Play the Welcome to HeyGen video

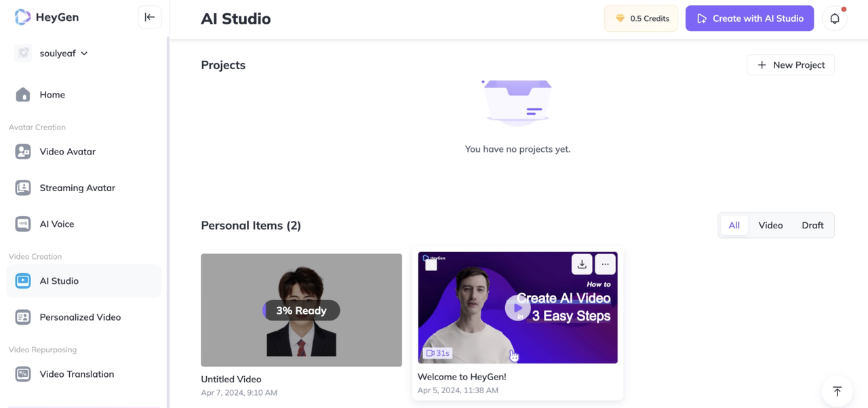[x=517, y=308]
